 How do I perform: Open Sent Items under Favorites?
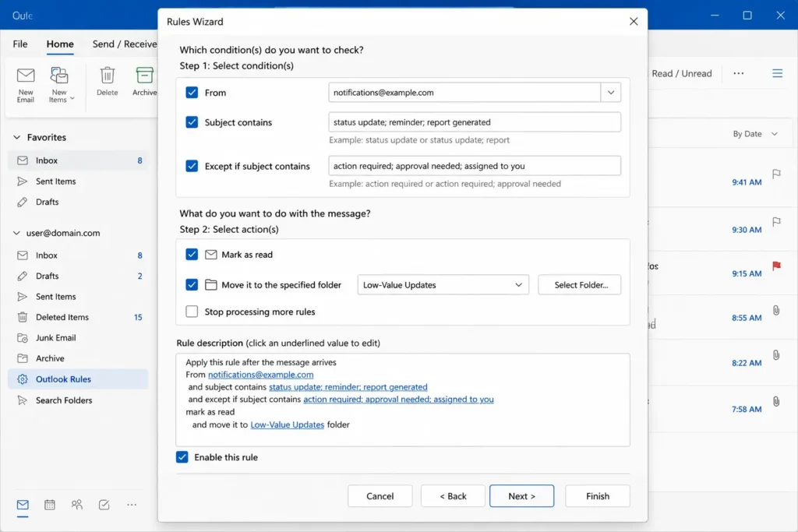(x=79, y=181)
